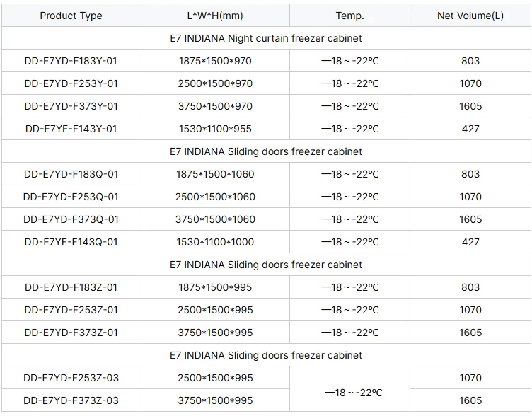Click DD-E7YD-F253Z-03 model cell

coord(71,378)
